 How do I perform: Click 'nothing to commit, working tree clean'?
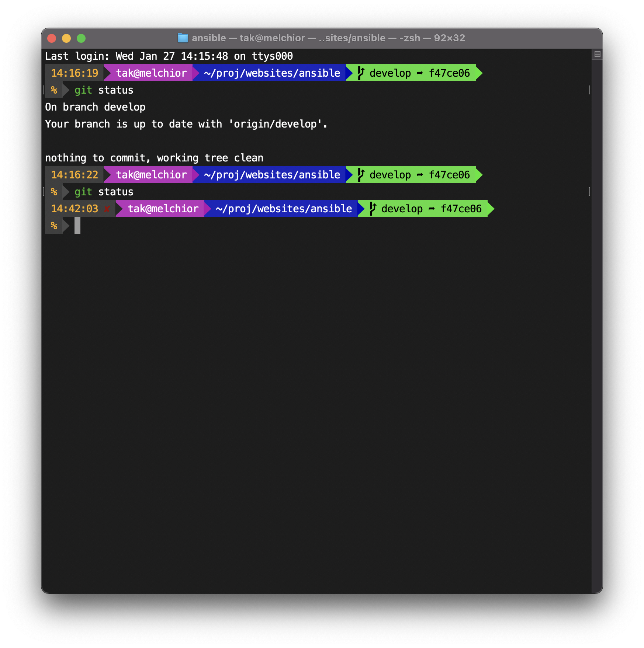click(x=154, y=158)
